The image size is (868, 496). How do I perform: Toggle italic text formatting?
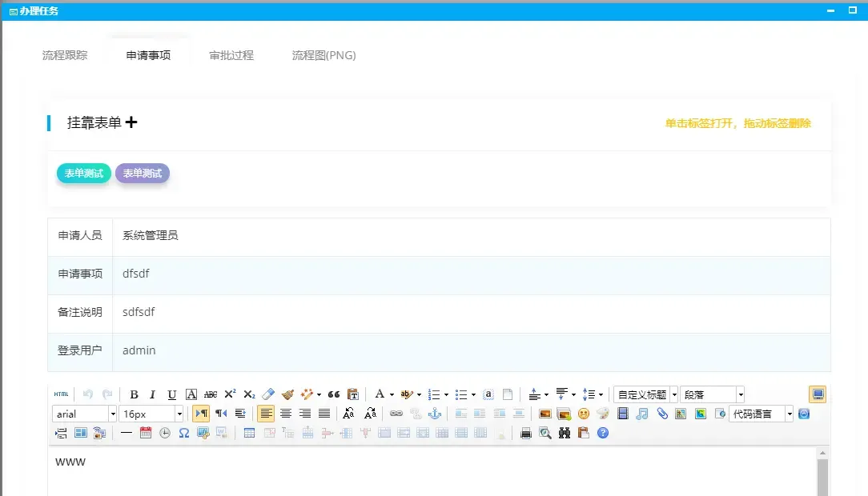(152, 394)
